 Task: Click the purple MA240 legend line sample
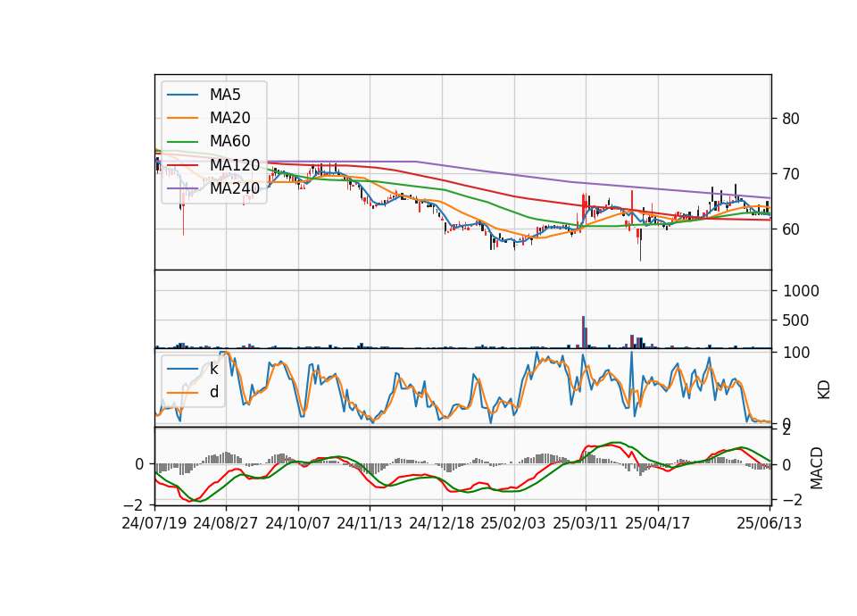[182, 188]
